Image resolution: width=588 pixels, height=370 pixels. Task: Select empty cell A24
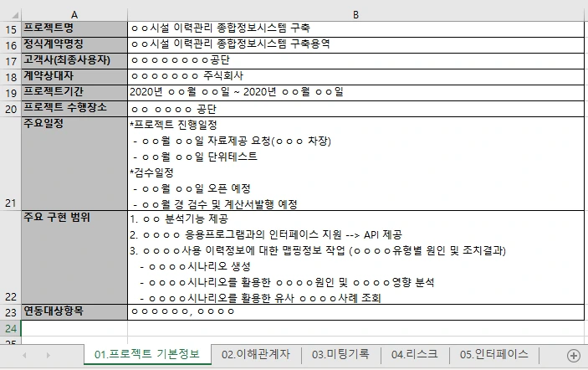click(x=74, y=328)
